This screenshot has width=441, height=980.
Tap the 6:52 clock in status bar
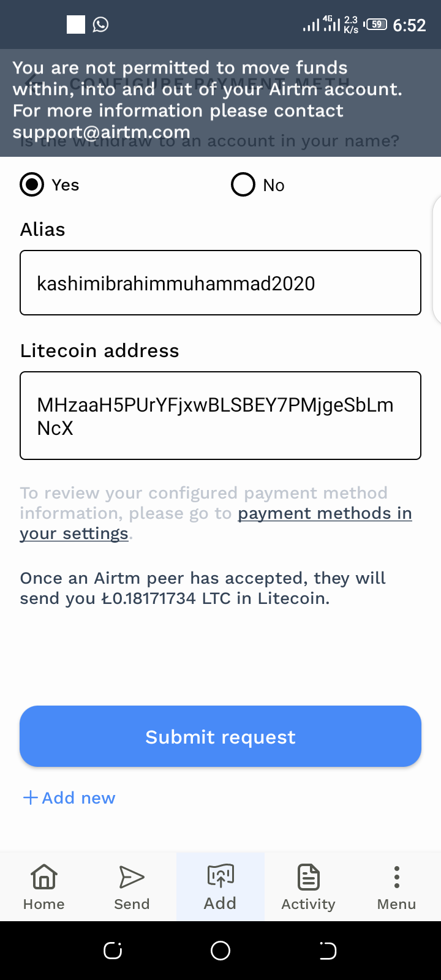(x=409, y=25)
